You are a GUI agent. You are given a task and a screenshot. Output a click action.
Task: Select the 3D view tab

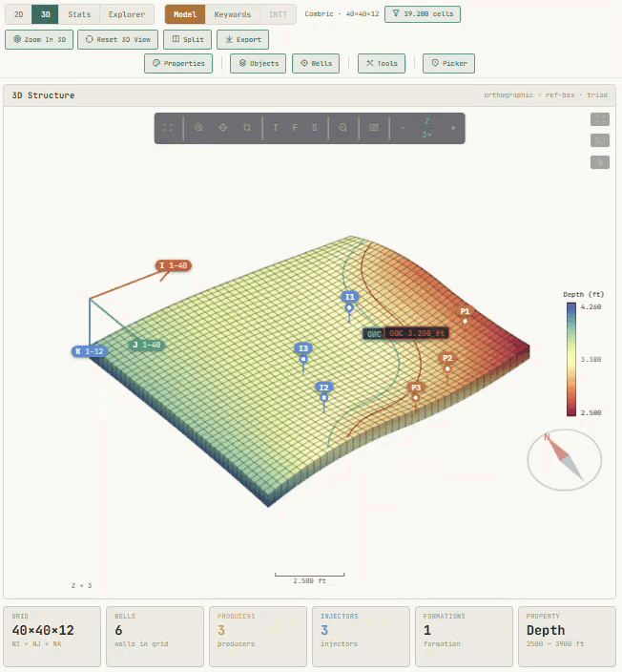45,14
